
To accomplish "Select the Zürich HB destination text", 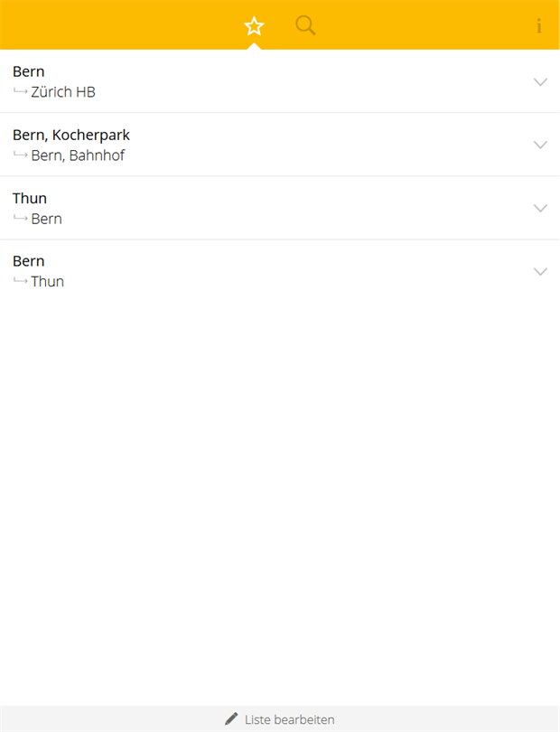I will 63,92.
